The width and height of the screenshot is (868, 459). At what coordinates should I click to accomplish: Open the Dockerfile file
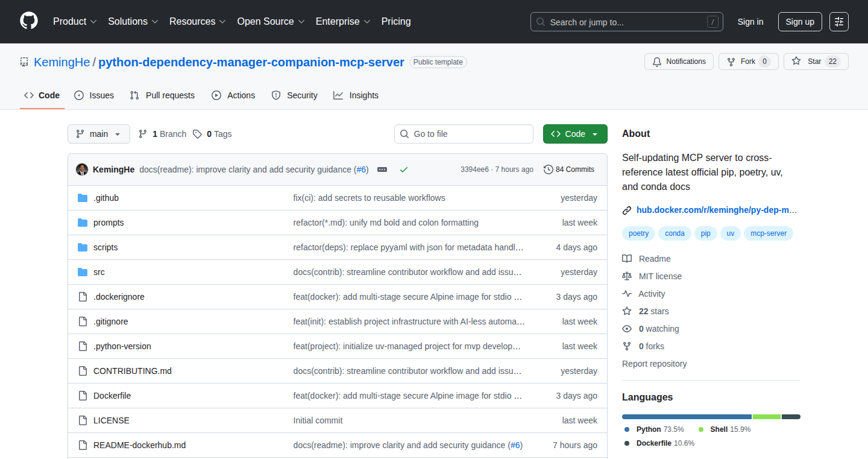(112, 396)
